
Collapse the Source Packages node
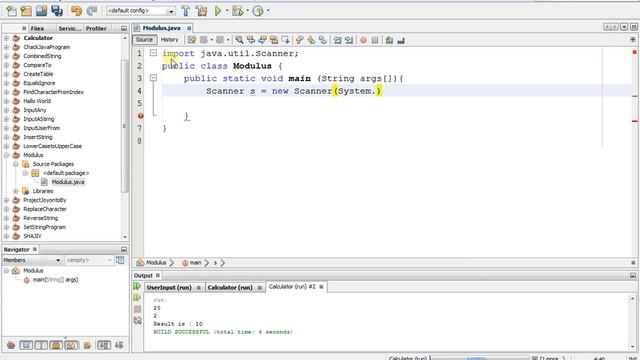pos(16,164)
